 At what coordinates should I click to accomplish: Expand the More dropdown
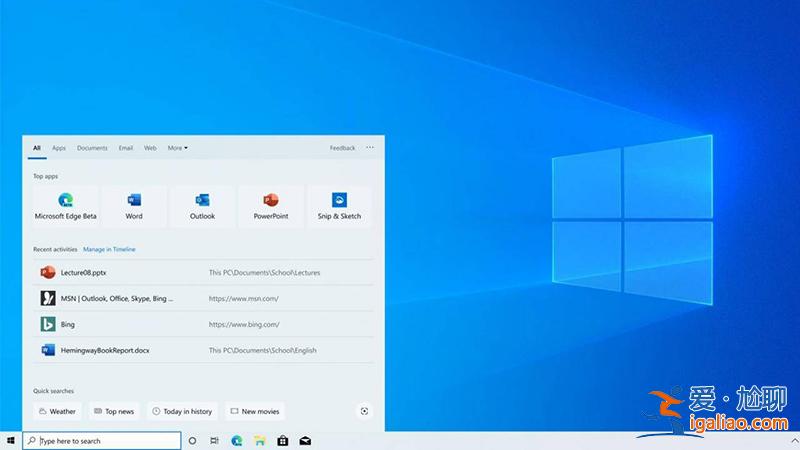(178, 148)
